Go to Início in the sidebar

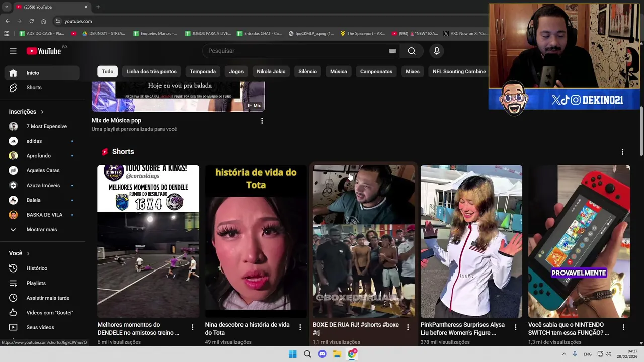point(42,73)
